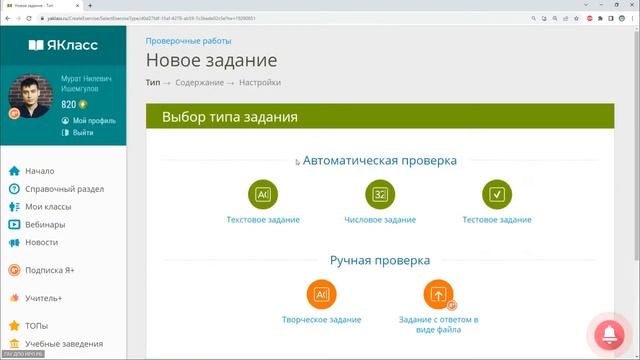Bookmark page with the star icon
The image size is (640, 360).
pos(576,18)
